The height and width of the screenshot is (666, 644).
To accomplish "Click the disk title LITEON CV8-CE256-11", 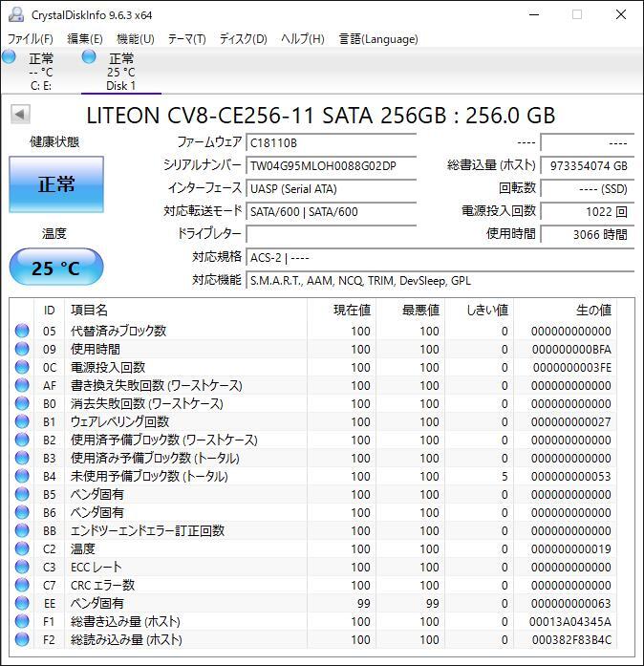I will tap(321, 115).
